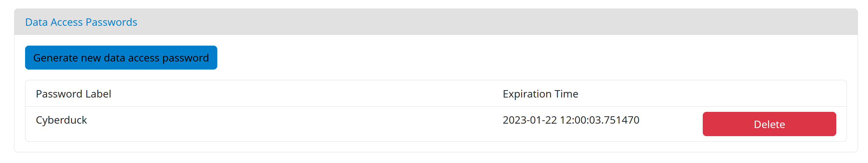Remove the password expiring 2023-01-22

[769, 124]
